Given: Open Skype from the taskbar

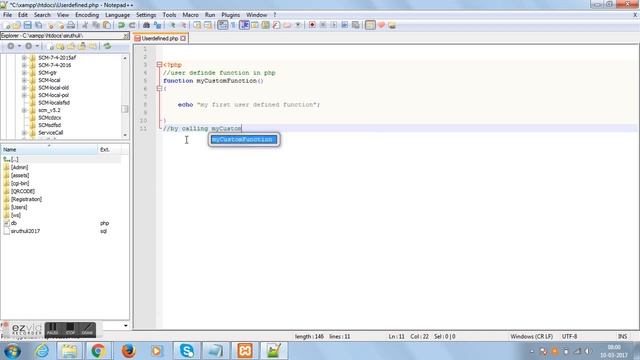Looking at the screenshot, I should (187, 351).
